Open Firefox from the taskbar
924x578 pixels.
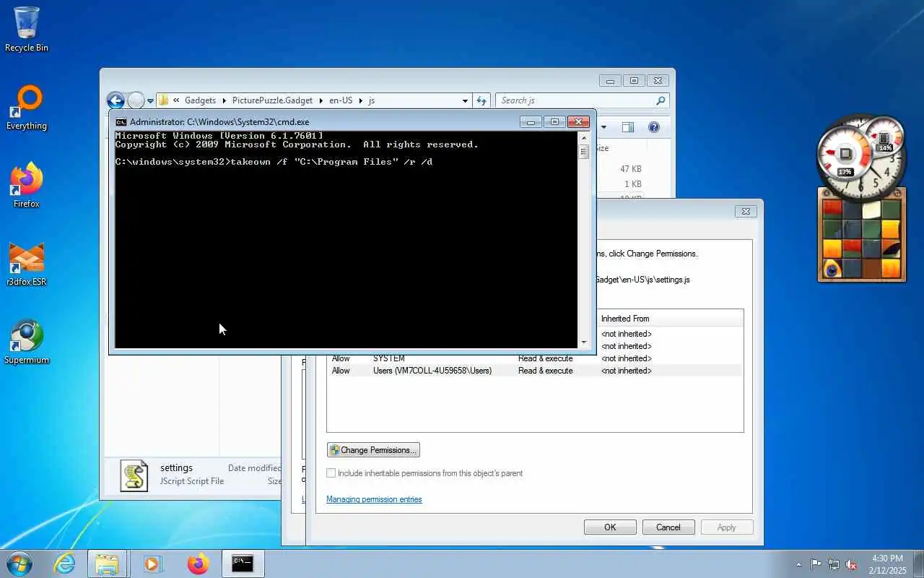coord(197,564)
